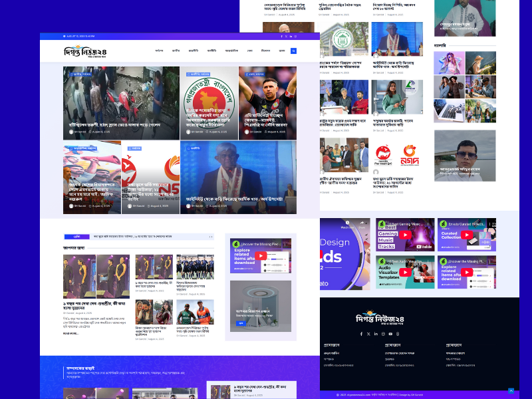
Task: Select the navigation item beside the search button
Action: 282,51
